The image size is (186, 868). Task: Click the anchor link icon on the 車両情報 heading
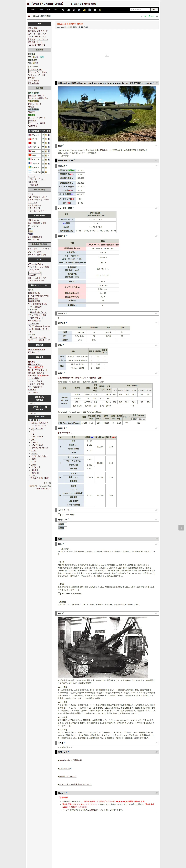(156, 160)
